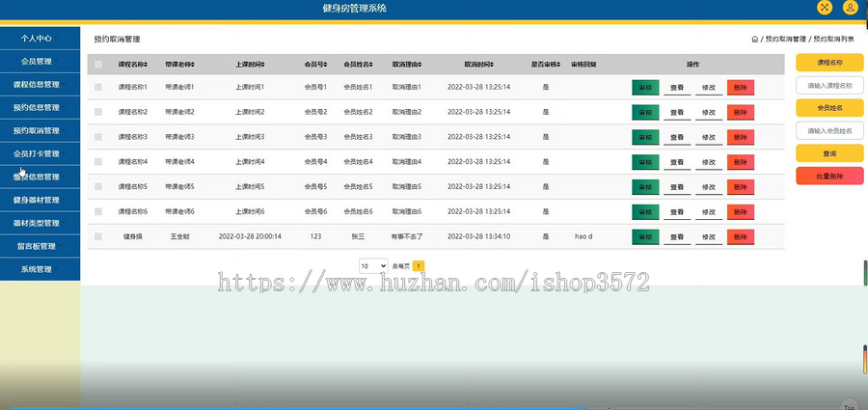Click the red 批量删除 button
Screen dimensions: 868x410
[x=829, y=176]
